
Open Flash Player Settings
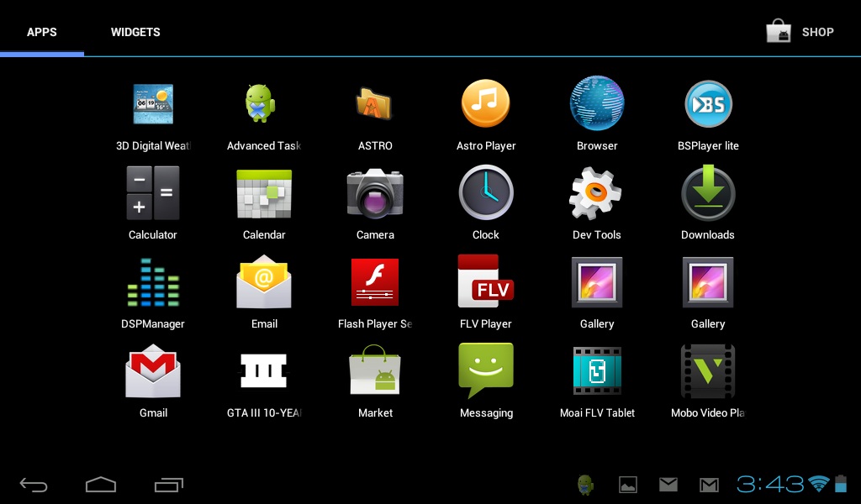click(x=375, y=282)
